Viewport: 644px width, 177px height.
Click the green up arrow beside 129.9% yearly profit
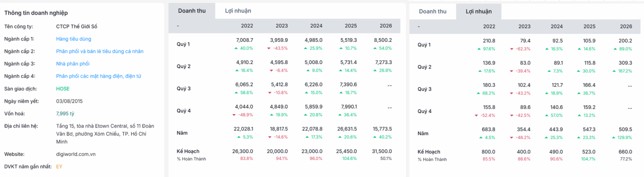point(614,138)
